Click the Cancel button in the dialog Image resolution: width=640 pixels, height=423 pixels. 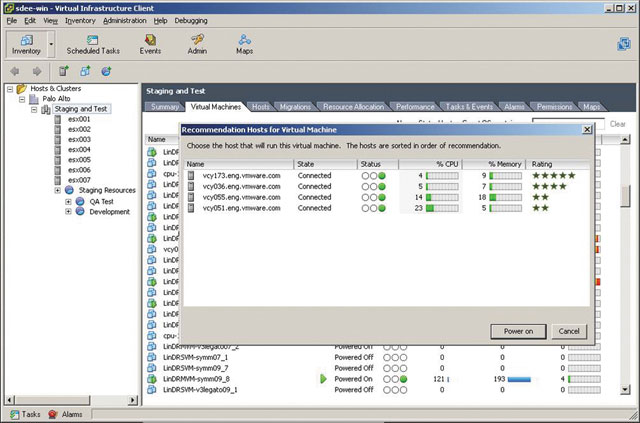(x=569, y=332)
